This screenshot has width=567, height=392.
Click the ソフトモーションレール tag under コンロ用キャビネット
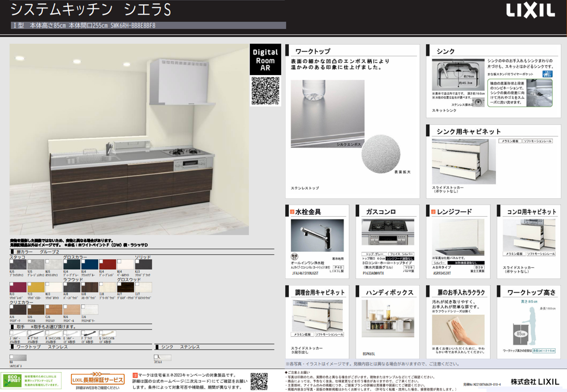click(x=541, y=254)
